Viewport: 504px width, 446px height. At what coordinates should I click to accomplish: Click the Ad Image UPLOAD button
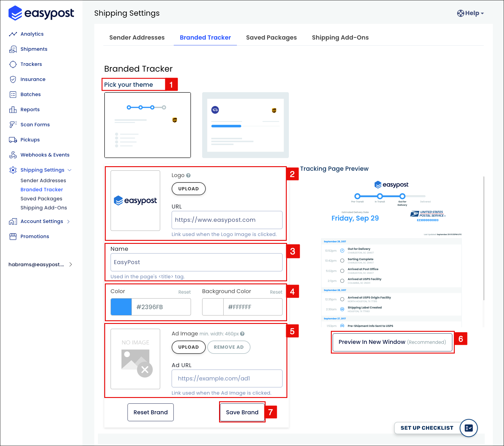coord(189,347)
